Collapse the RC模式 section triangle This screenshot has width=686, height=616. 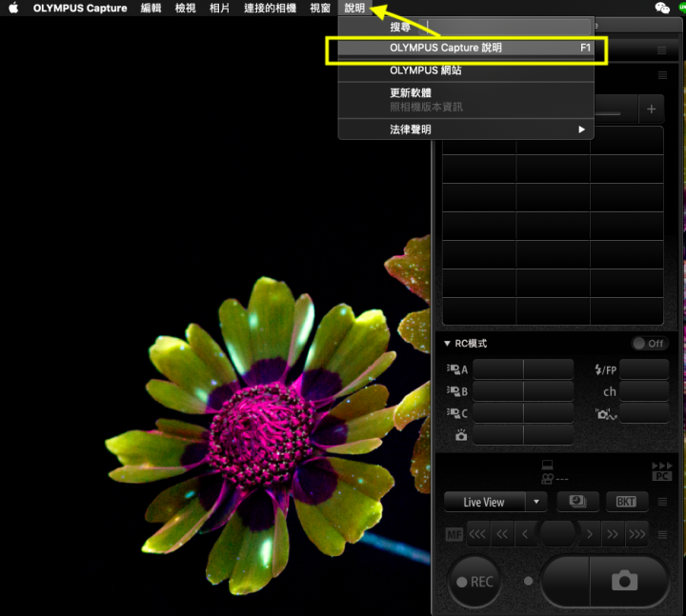447,344
